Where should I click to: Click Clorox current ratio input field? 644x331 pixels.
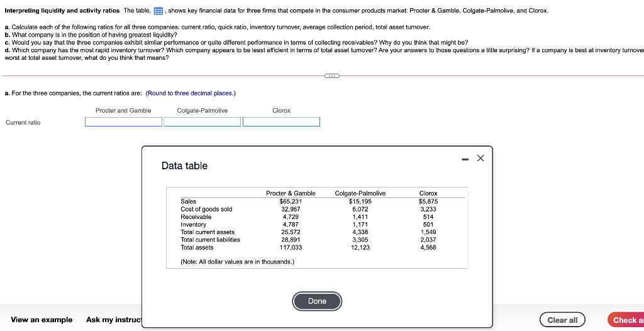click(281, 121)
